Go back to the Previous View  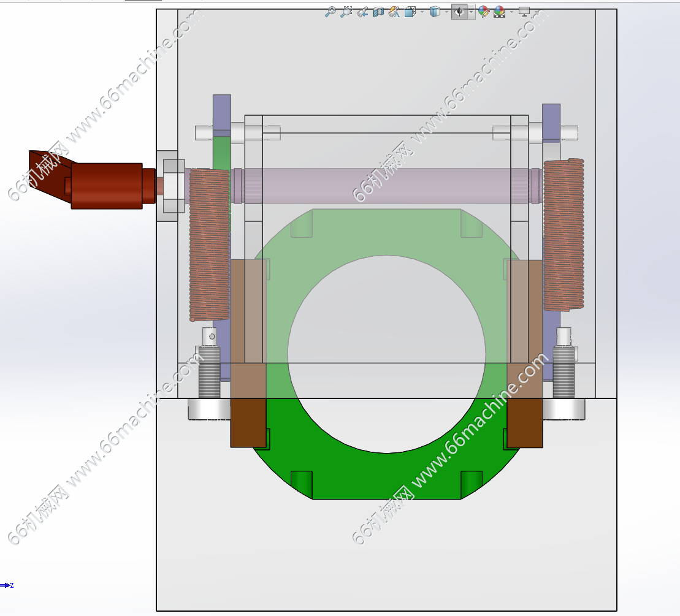[362, 12]
